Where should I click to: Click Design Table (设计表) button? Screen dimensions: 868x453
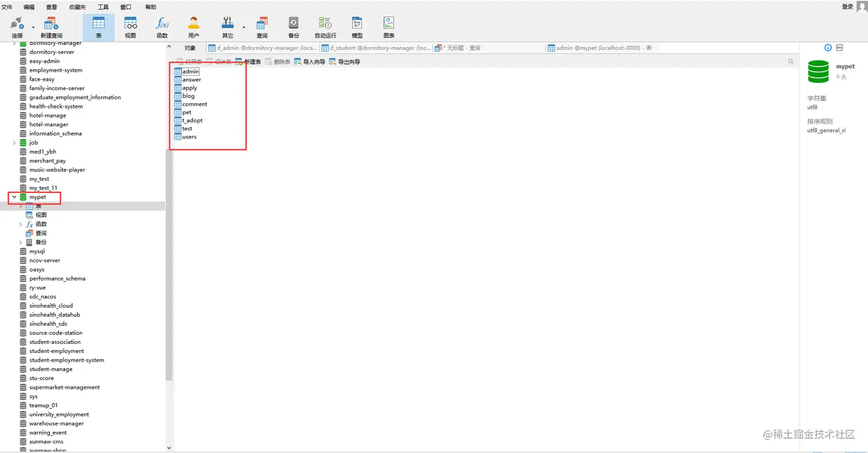pos(218,61)
